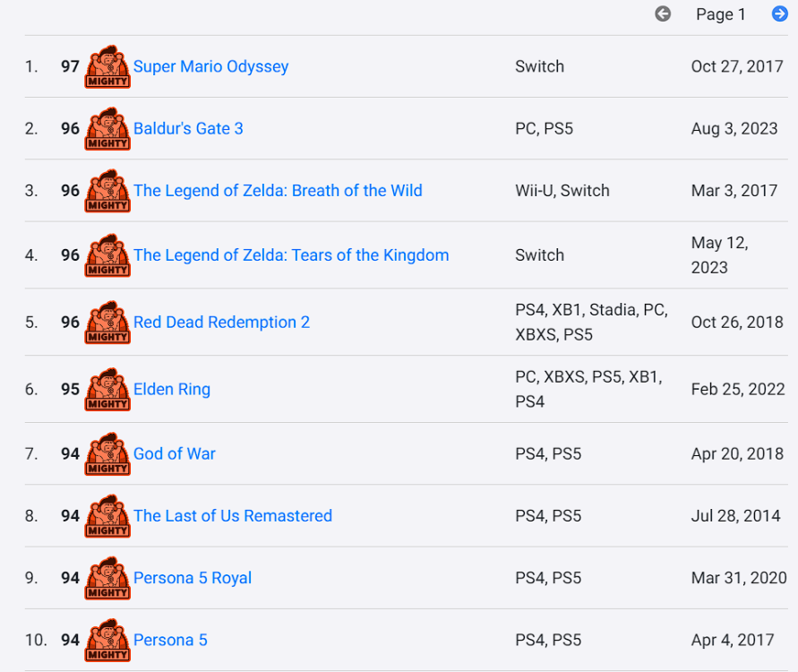
Task: Click the Persona 5 link in row 10
Action: [170, 640]
